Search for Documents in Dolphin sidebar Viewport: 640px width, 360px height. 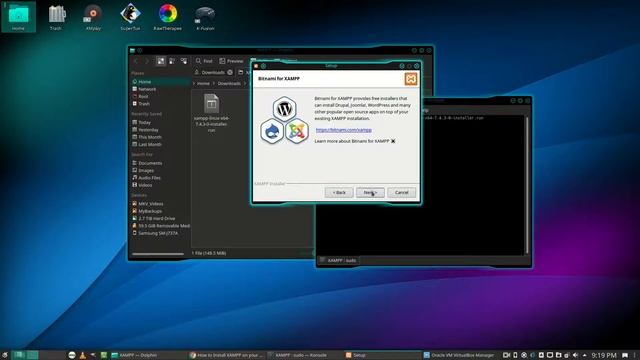tap(160, 163)
